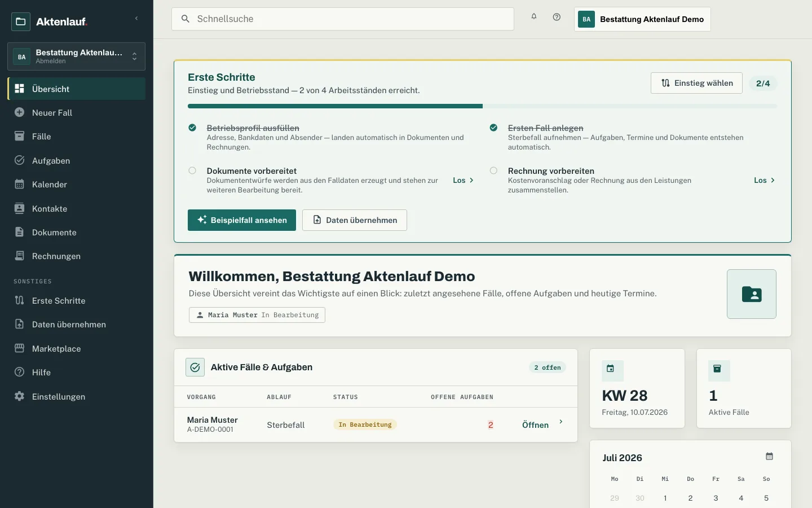
Task: Click the help question mark icon
Action: coord(557,17)
